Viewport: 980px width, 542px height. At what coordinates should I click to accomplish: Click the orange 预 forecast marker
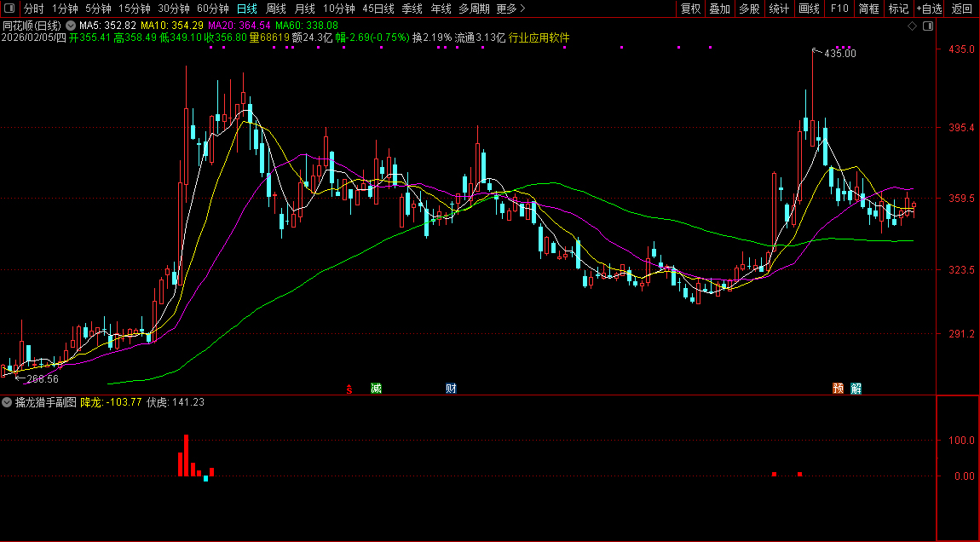(x=839, y=389)
